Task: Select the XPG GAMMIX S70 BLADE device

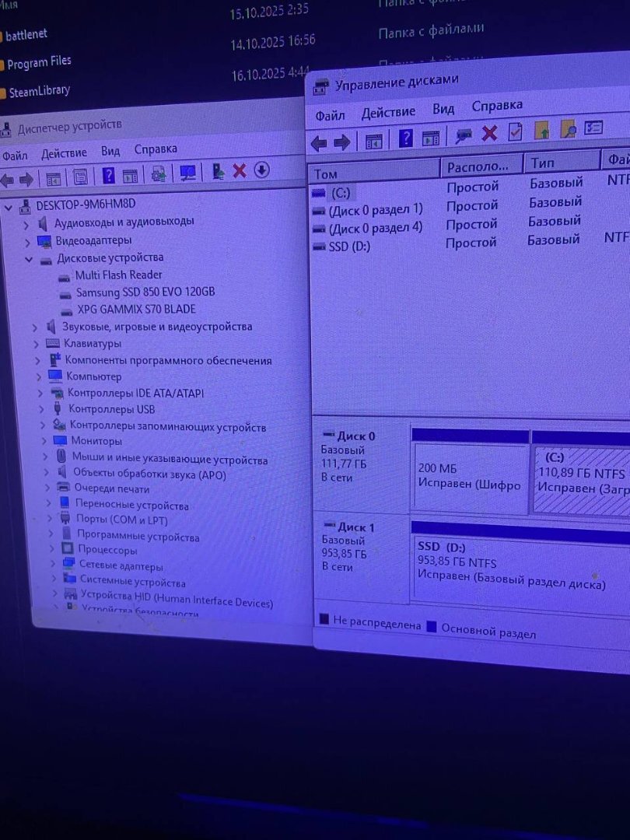Action: [x=136, y=309]
